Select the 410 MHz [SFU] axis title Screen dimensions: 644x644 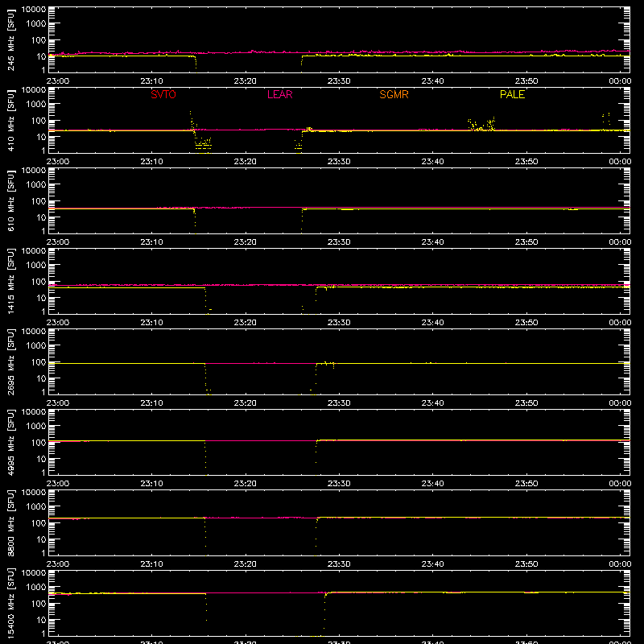coord(11,120)
